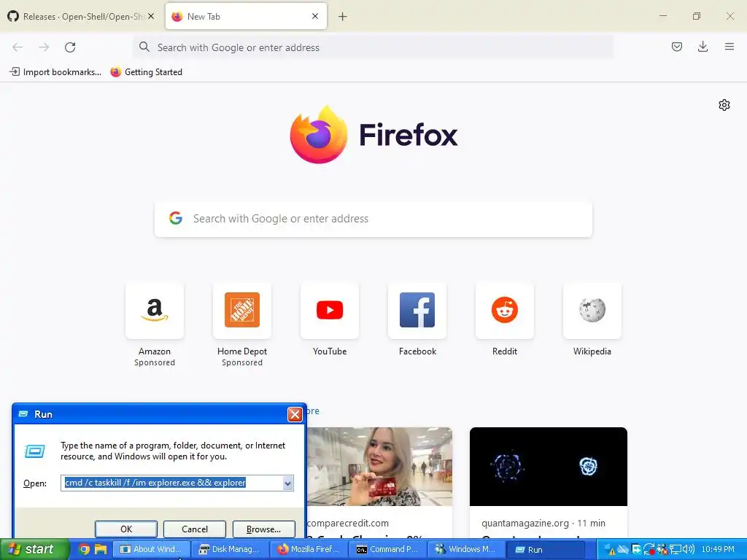The width and height of the screenshot is (747, 560).
Task: Close the New Tab tab
Action: (315, 16)
